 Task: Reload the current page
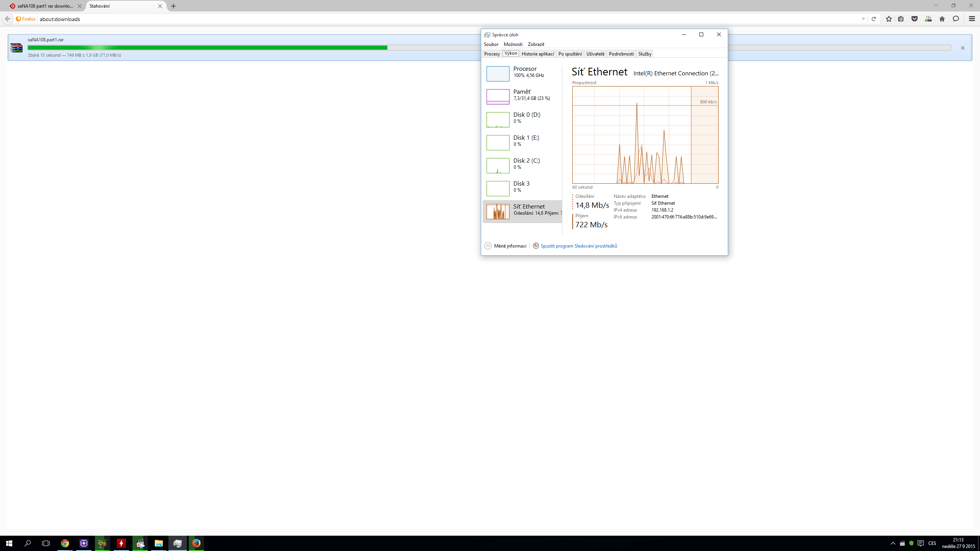[x=874, y=19]
